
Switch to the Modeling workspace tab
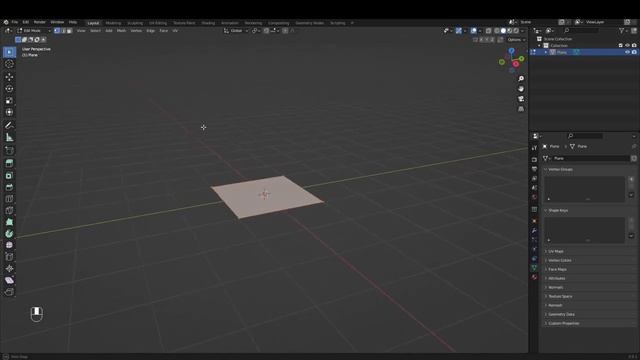113,23
